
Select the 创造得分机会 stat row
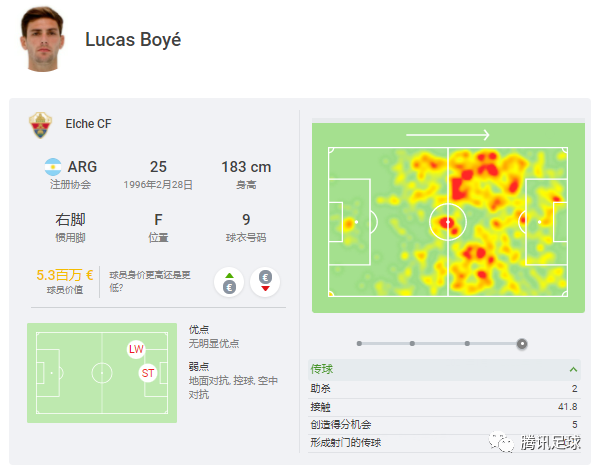[x=445, y=425]
